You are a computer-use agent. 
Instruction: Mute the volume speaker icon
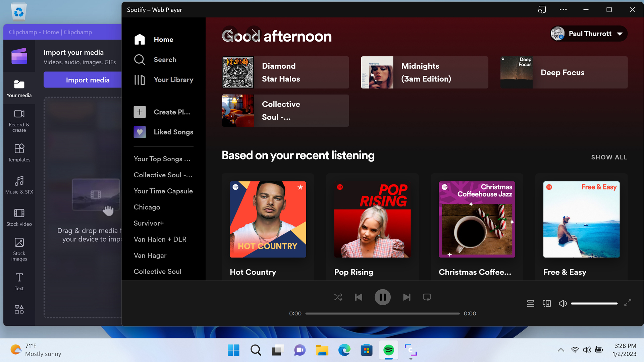coord(562,304)
